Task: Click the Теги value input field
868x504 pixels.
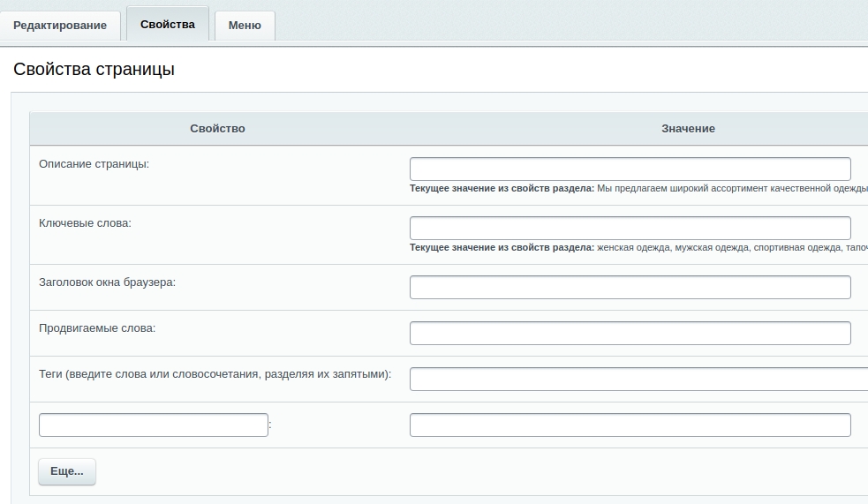Action: (x=638, y=379)
